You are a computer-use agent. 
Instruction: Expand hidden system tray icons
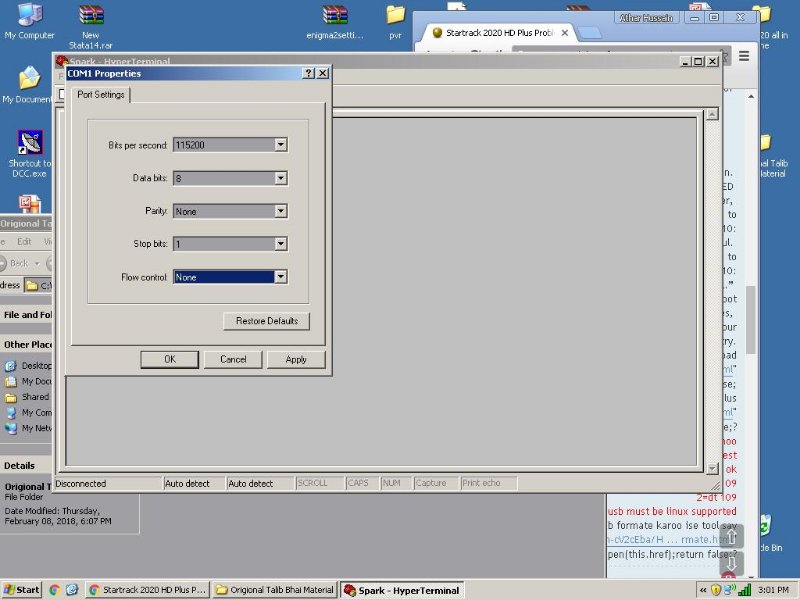pyautogui.click(x=703, y=590)
